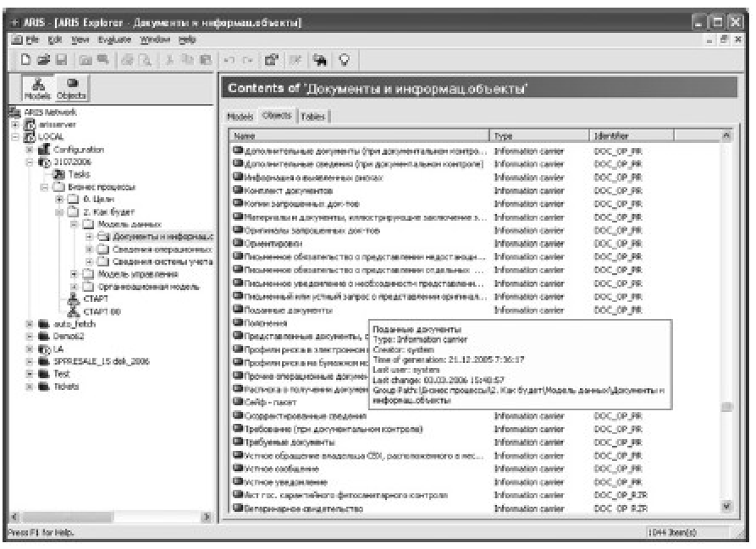Click the СТАРТ model icon in tree

(72, 298)
